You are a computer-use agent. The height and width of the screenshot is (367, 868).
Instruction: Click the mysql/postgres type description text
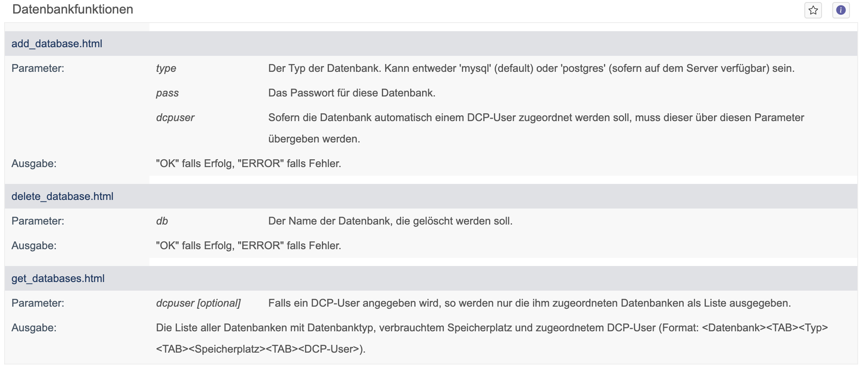531,68
